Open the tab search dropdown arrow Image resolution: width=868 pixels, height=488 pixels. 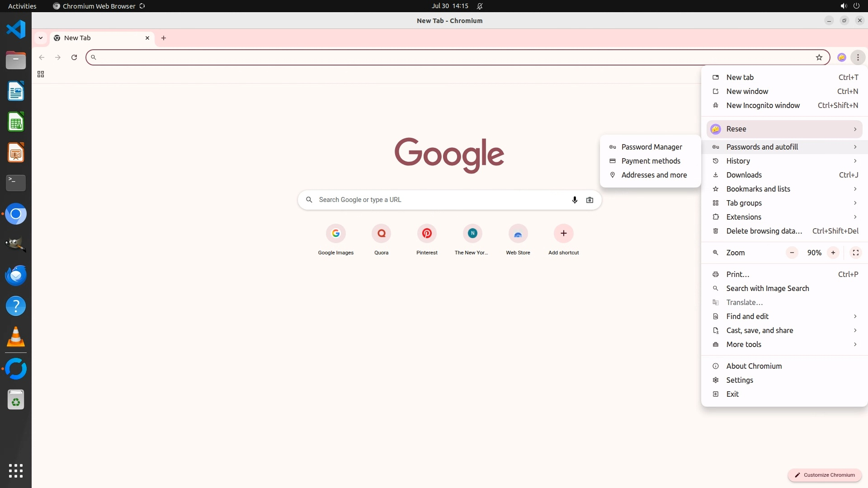point(41,38)
